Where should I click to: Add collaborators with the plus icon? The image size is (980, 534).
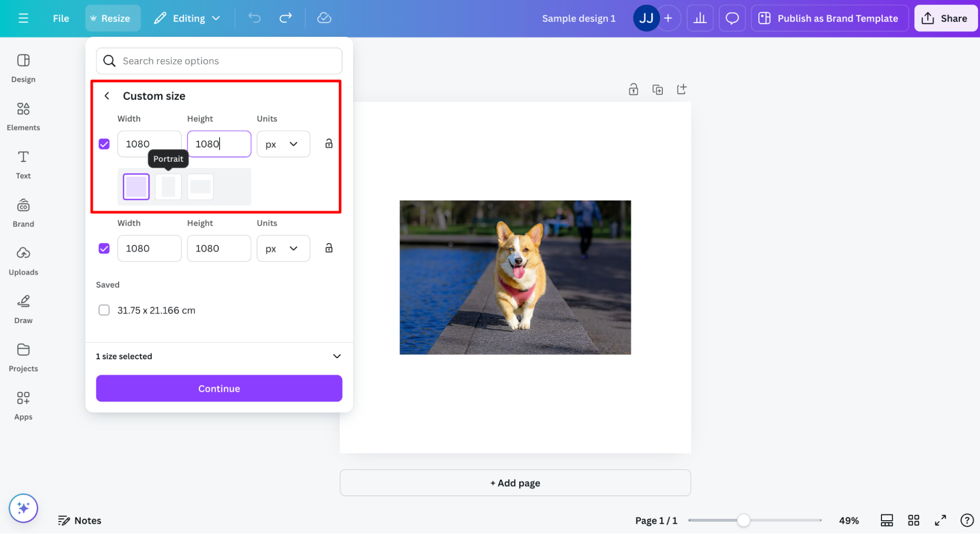click(x=668, y=18)
